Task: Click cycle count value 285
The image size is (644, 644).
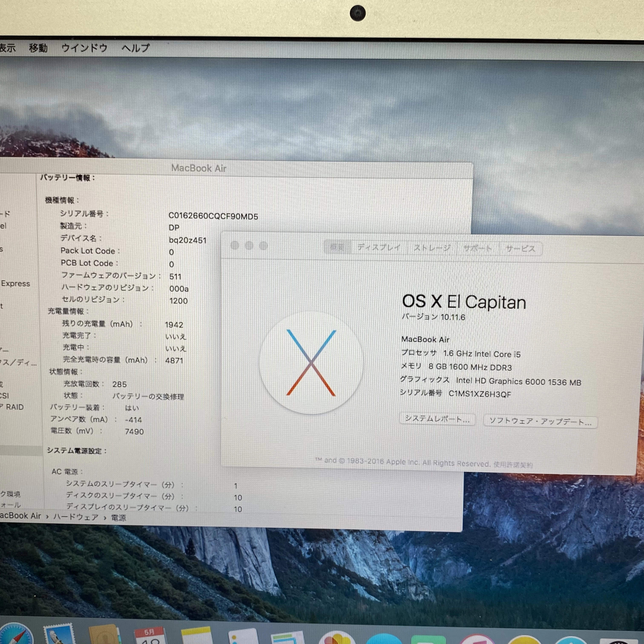Action: (120, 384)
